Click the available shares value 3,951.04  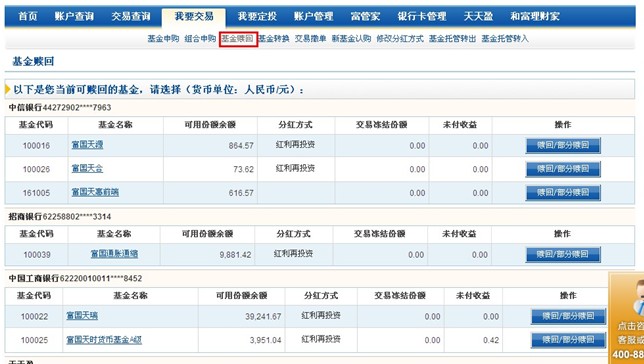coord(266,340)
